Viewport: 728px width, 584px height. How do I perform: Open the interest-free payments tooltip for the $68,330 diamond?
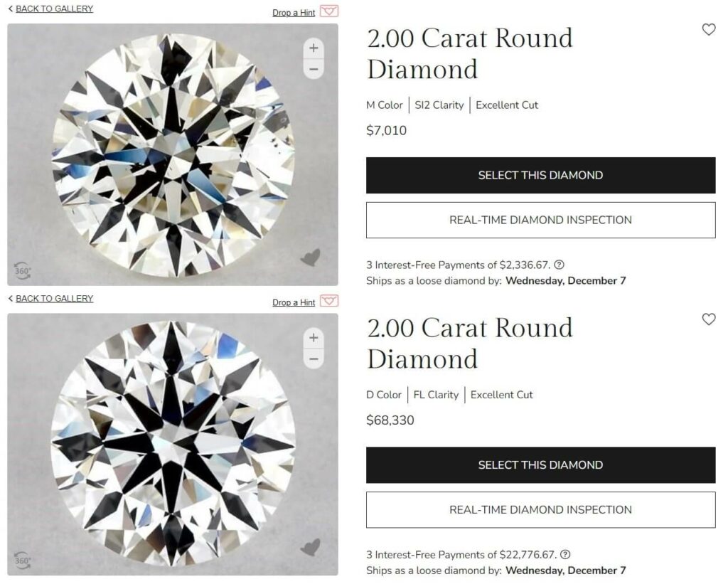(565, 554)
